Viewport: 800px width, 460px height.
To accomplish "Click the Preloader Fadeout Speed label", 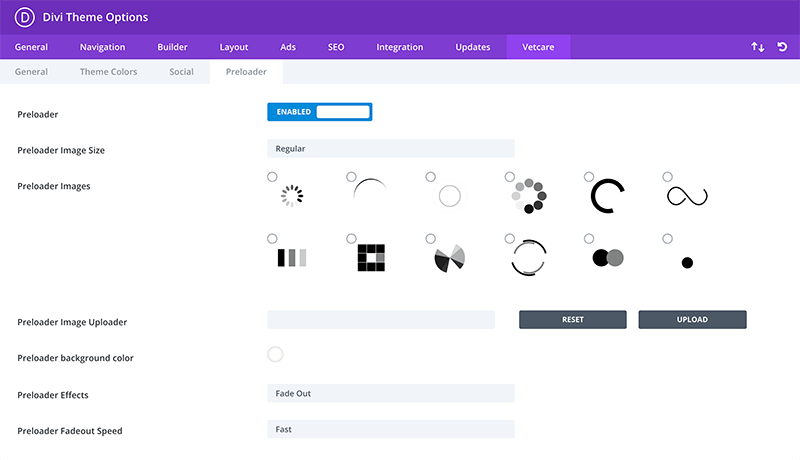I will tap(70, 431).
